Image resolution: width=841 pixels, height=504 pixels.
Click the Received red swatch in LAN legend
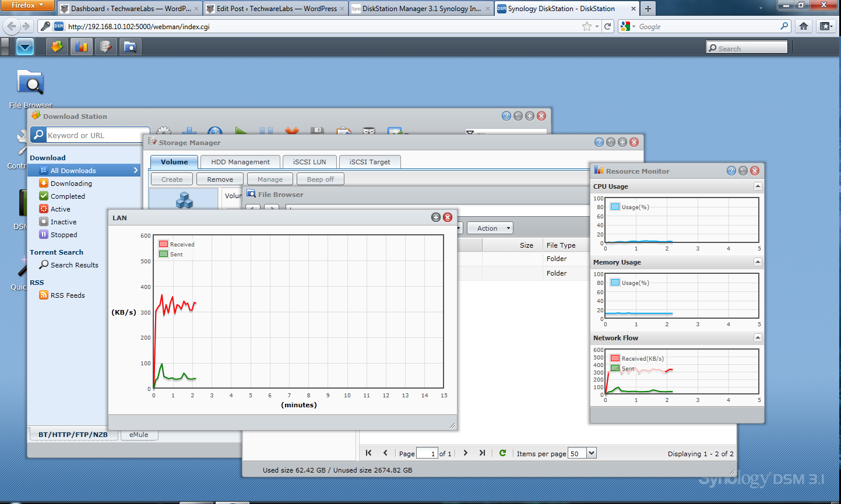163,244
